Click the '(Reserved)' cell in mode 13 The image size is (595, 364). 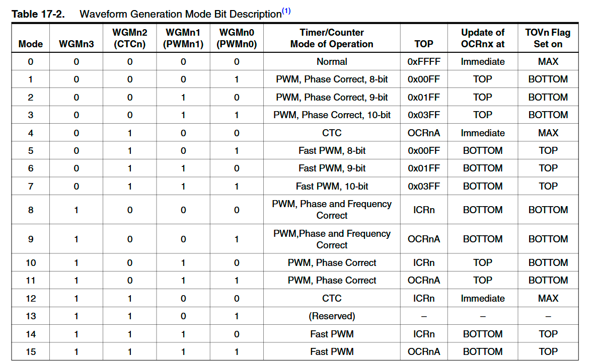332,316
